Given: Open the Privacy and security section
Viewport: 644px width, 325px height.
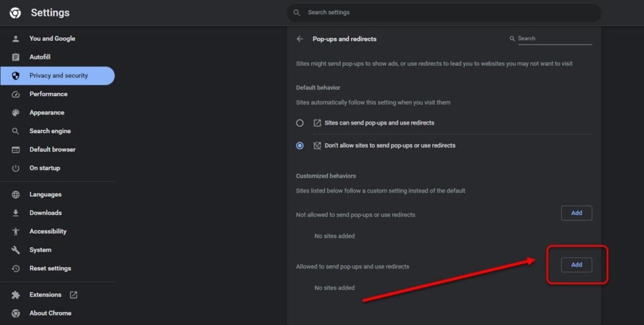Looking at the screenshot, I should (57, 75).
